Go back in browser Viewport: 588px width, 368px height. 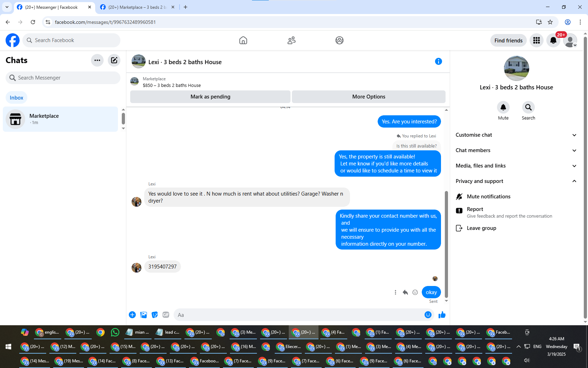[8, 22]
